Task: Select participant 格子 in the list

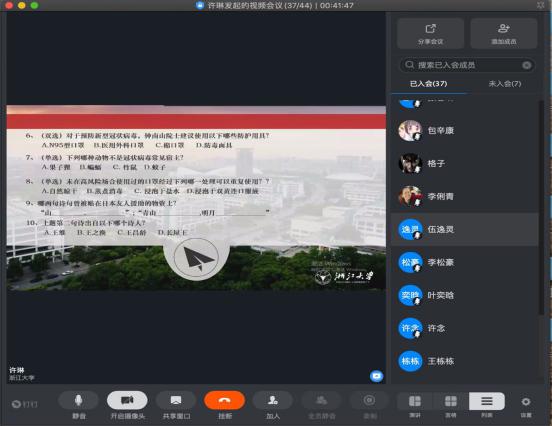Action: coord(465,163)
